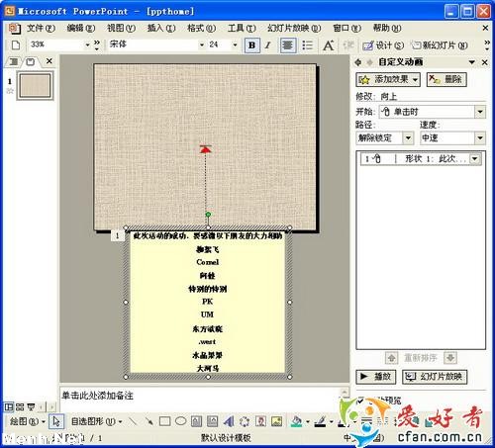The image size is (495, 448).
Task: Open the Start (开始) trigger dropdown
Action: 480,112
